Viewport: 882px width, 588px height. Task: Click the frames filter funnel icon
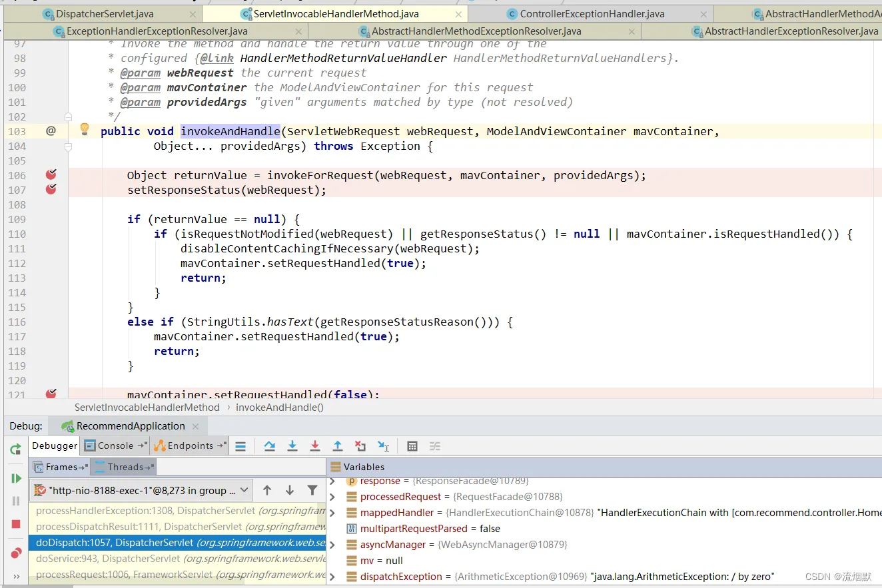(x=312, y=490)
